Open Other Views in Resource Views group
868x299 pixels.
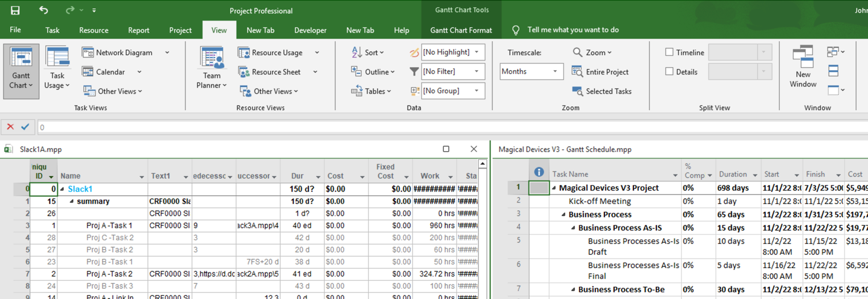(x=268, y=91)
